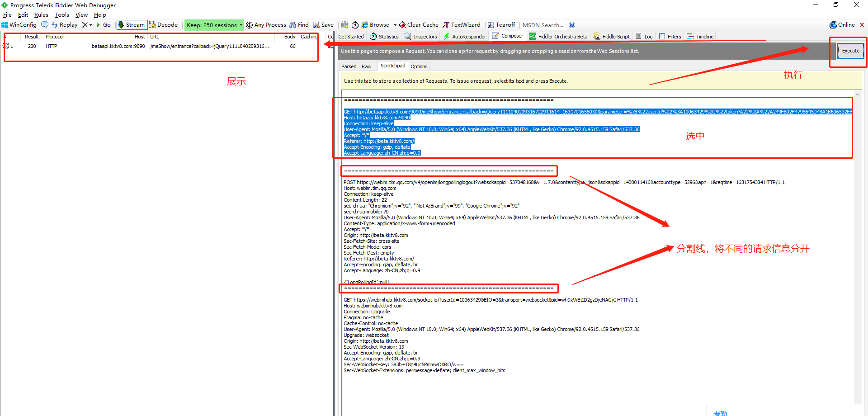Click the timer clock toolbar icon

(355, 25)
